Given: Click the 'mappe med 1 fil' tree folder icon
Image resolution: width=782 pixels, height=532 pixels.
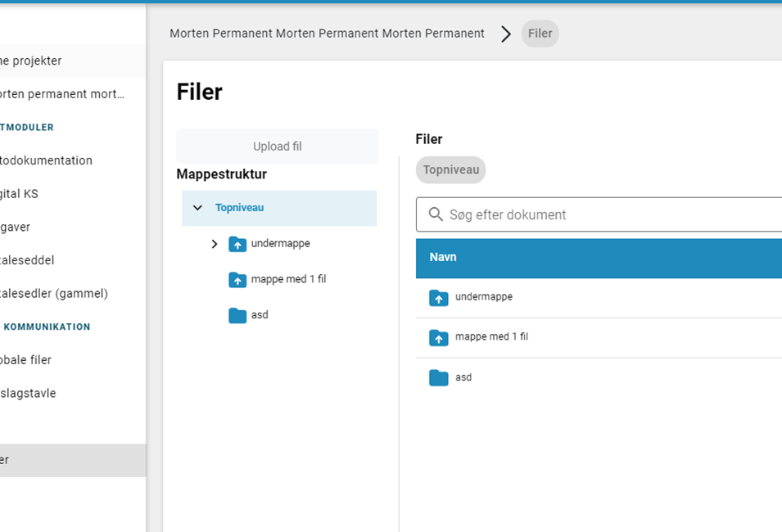Looking at the screenshot, I should 237,280.
